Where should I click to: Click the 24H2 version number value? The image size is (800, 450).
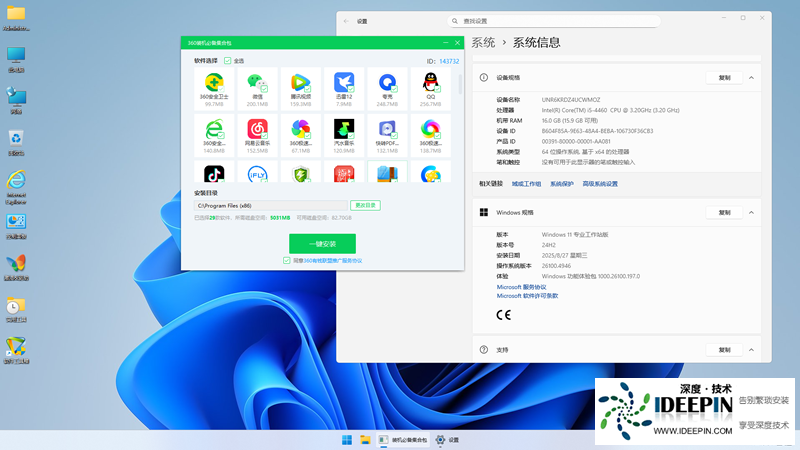548,245
